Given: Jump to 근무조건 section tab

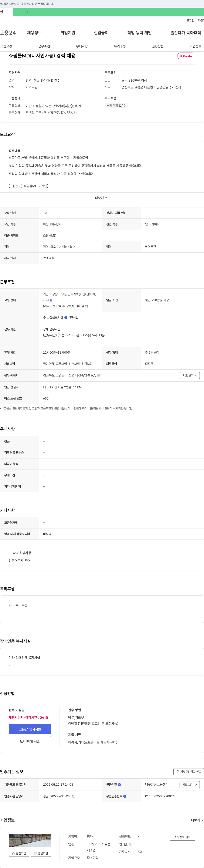Looking at the screenshot, I should 44,46.
